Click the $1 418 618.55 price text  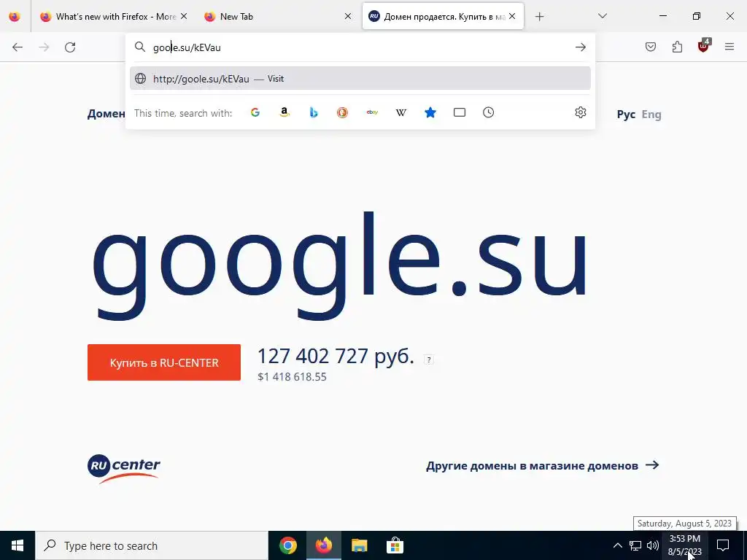292,377
